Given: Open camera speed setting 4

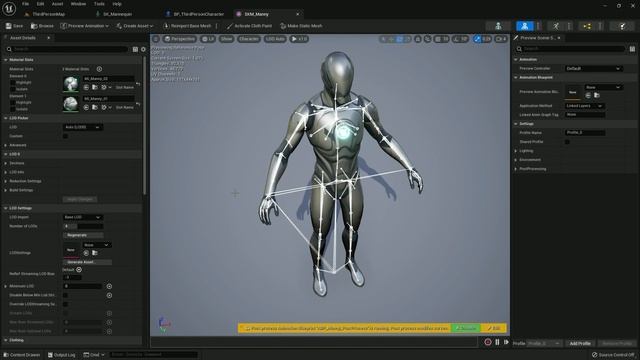Looking at the screenshot, I should [501, 39].
